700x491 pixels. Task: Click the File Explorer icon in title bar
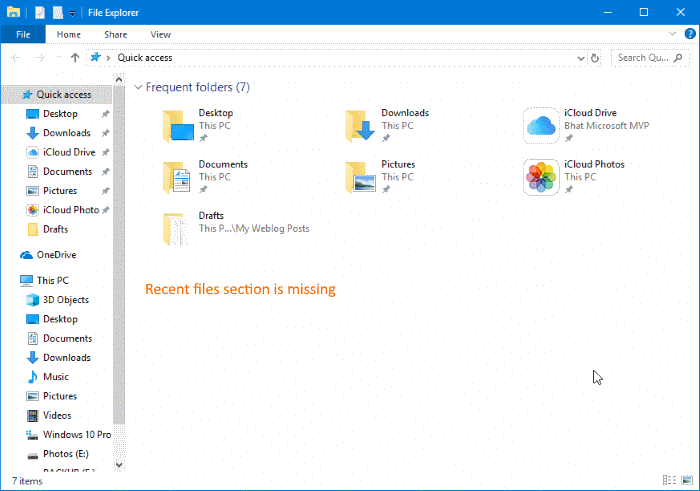tap(13, 12)
